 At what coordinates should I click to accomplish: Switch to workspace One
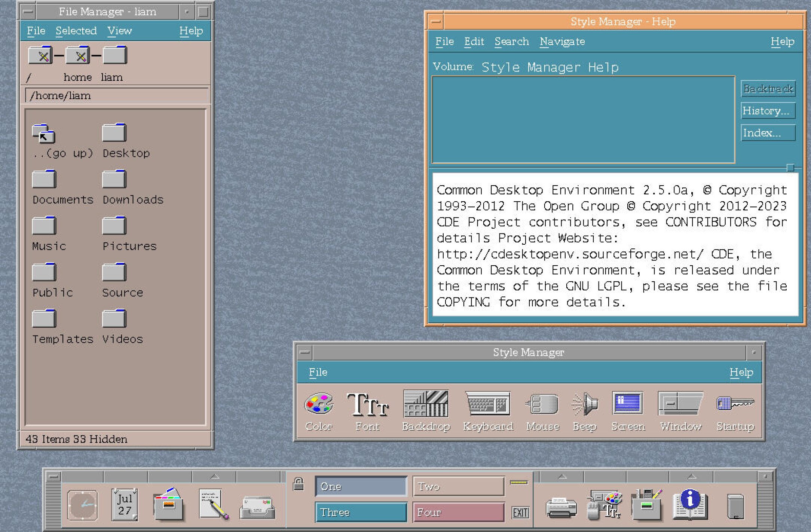tap(361, 486)
